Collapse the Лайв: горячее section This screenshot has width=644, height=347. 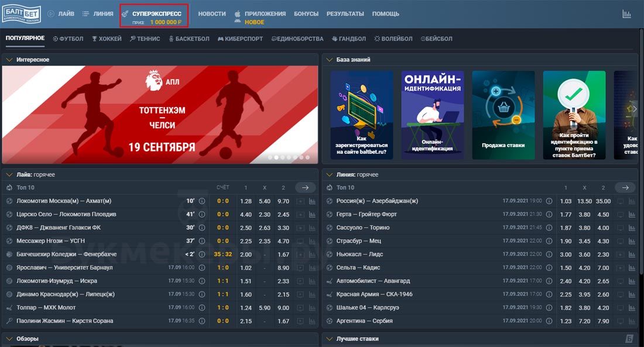9,174
